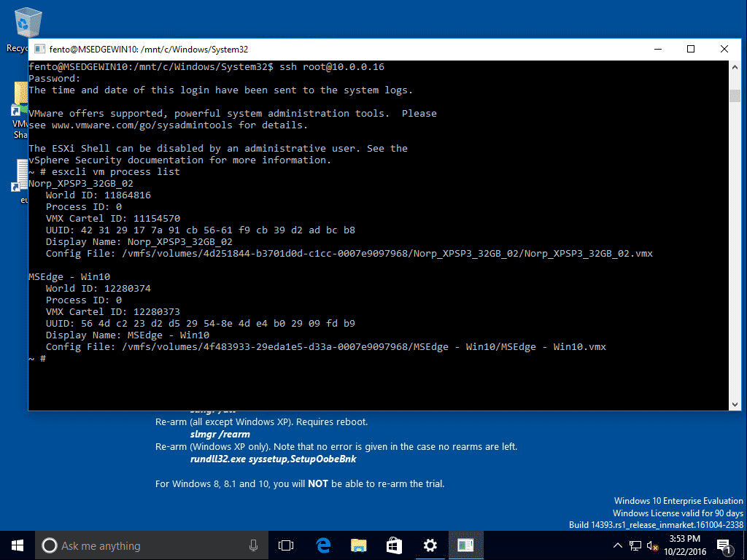747x560 pixels.
Task: Show hidden system tray icons
Action: 617,545
